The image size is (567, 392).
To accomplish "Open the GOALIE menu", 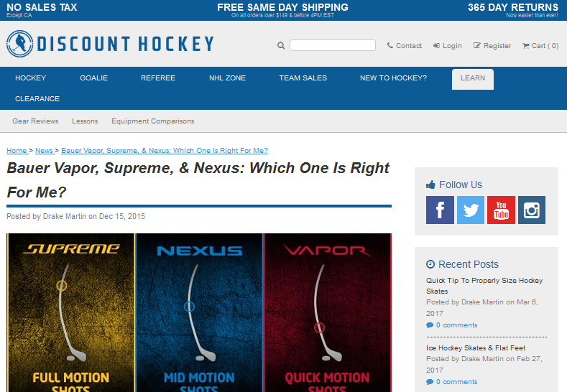I will [93, 78].
